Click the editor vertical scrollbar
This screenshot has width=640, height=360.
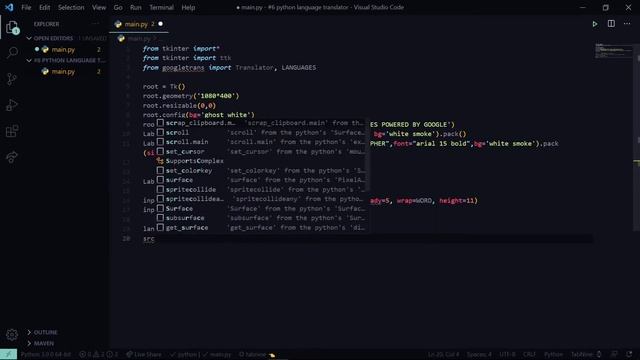click(x=637, y=139)
